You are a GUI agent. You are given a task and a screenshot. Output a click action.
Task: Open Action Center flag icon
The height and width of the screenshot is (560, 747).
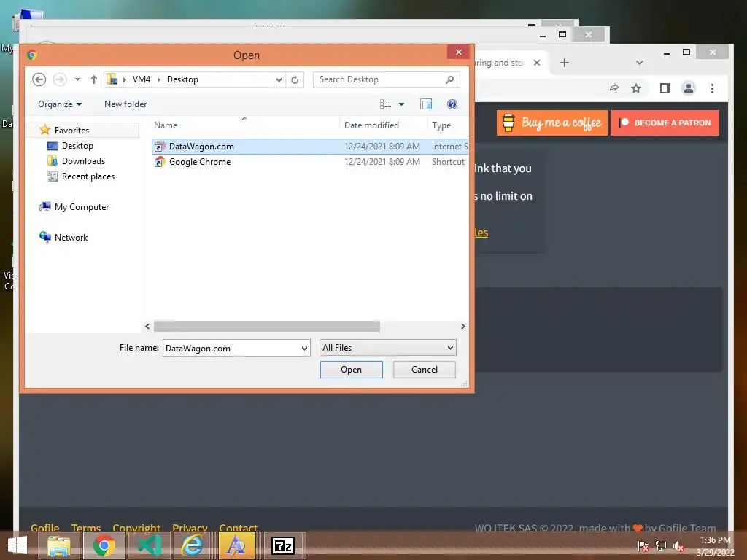(x=643, y=546)
